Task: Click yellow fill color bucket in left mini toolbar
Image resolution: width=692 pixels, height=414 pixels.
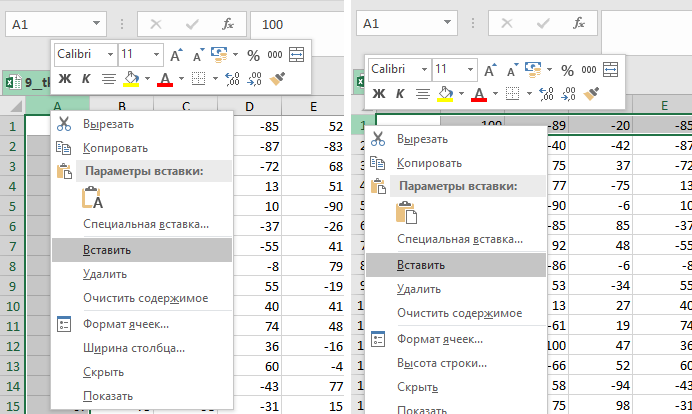Action: pyautogui.click(x=131, y=78)
